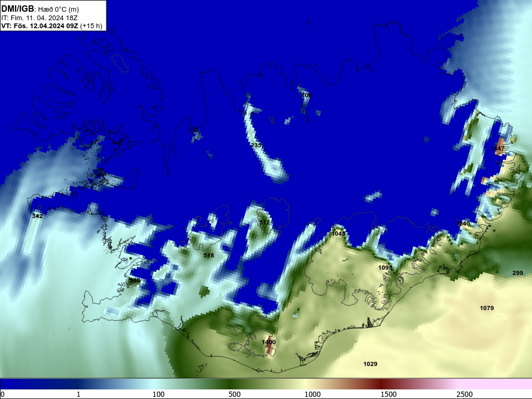Click the map value 1240 near the east coast

tap(463, 223)
